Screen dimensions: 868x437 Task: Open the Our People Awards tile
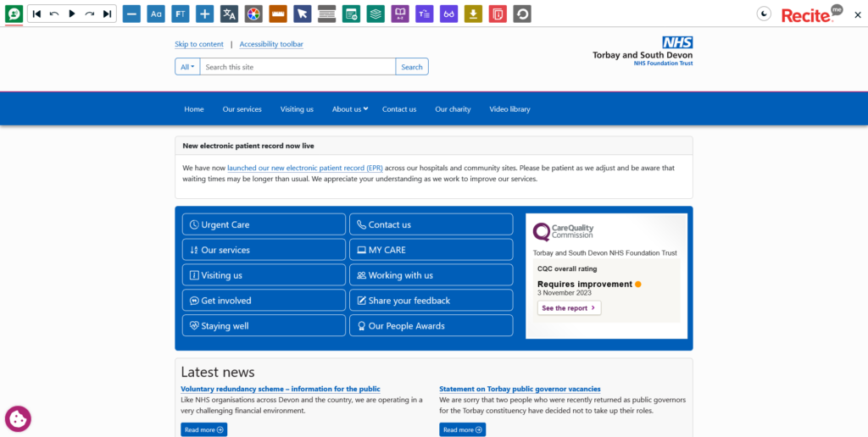click(431, 326)
